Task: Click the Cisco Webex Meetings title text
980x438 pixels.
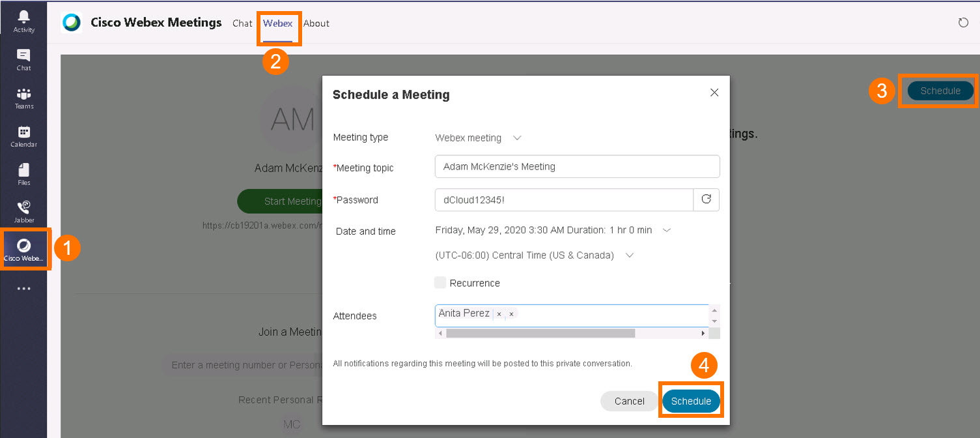Action: pos(156,22)
